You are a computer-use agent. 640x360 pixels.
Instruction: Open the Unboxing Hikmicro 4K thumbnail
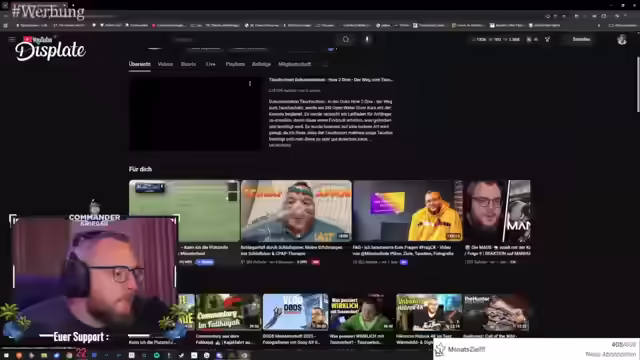(429, 312)
